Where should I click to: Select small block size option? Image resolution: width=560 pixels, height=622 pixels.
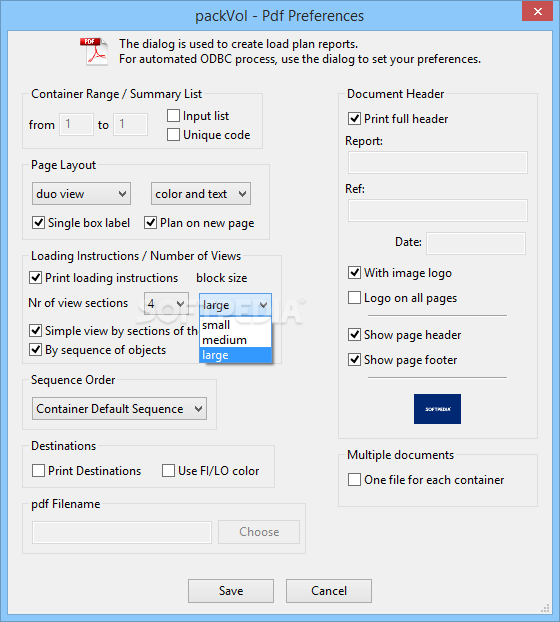tap(235, 325)
